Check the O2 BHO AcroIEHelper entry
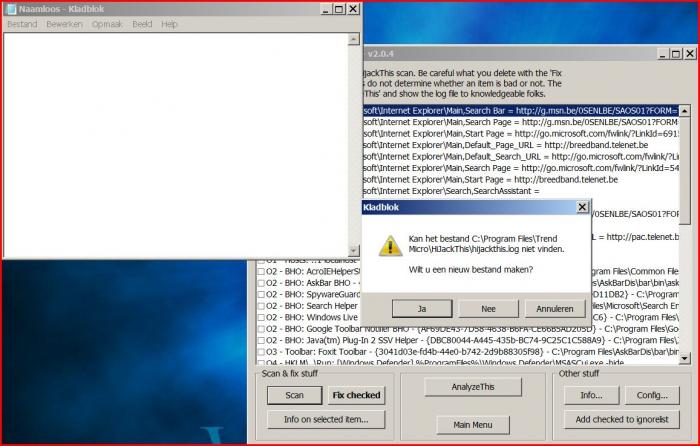This screenshot has height=446, width=700. (261, 271)
